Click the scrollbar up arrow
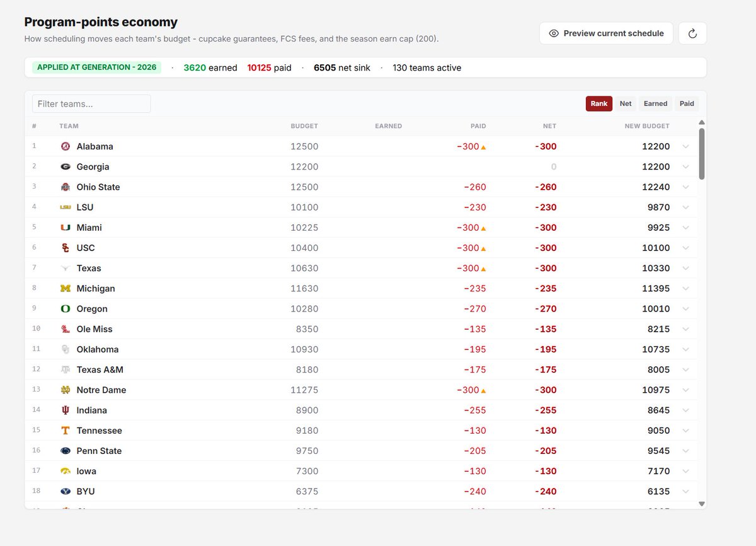The height and width of the screenshot is (546, 756). 702,122
